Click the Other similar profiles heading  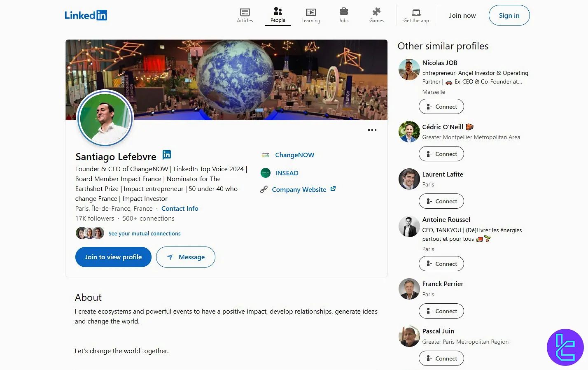point(443,46)
